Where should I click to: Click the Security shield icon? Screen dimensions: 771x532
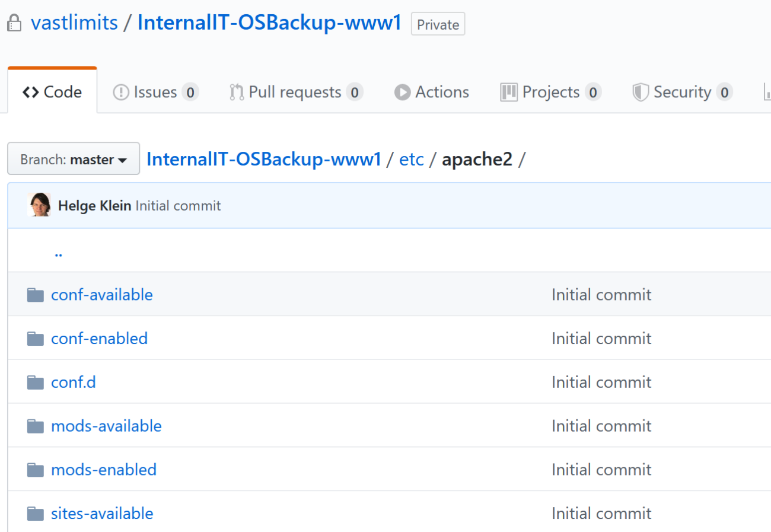pos(641,92)
